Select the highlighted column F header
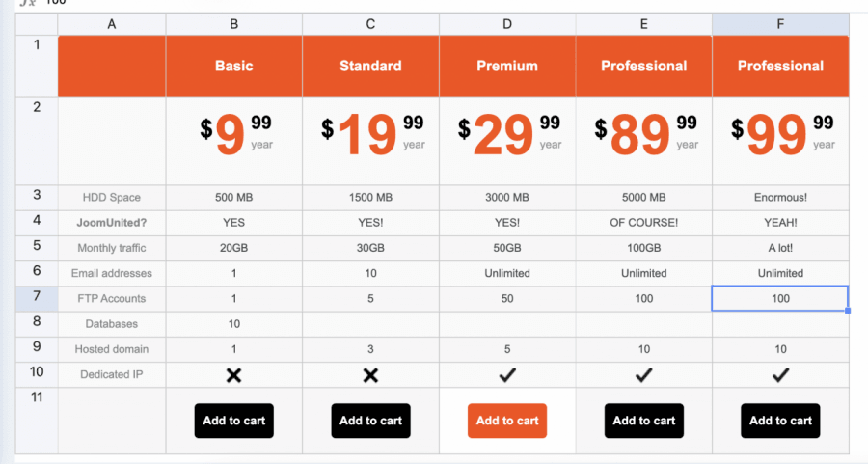The image size is (868, 464). click(780, 24)
